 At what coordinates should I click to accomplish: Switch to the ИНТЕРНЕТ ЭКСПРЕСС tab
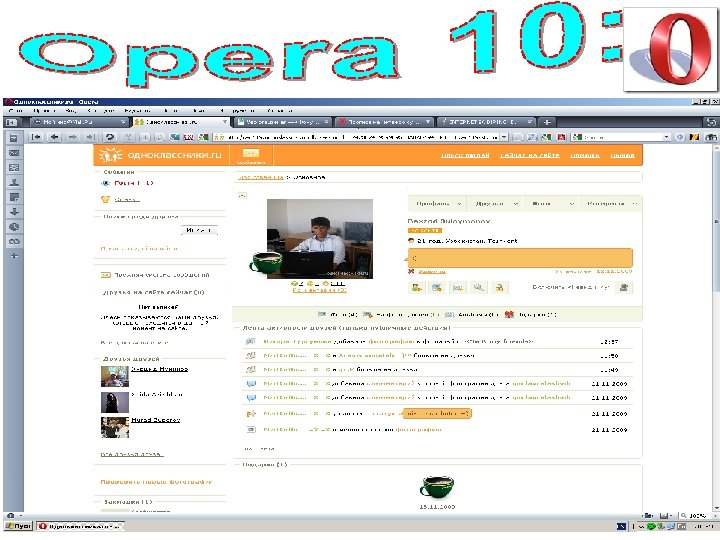pyautogui.click(x=487, y=122)
